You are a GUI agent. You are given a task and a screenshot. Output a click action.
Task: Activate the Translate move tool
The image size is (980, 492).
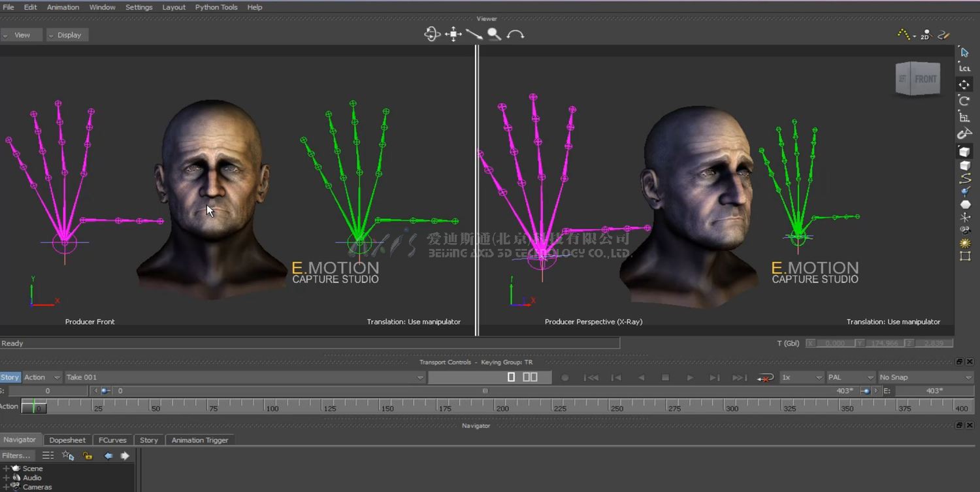[x=964, y=84]
